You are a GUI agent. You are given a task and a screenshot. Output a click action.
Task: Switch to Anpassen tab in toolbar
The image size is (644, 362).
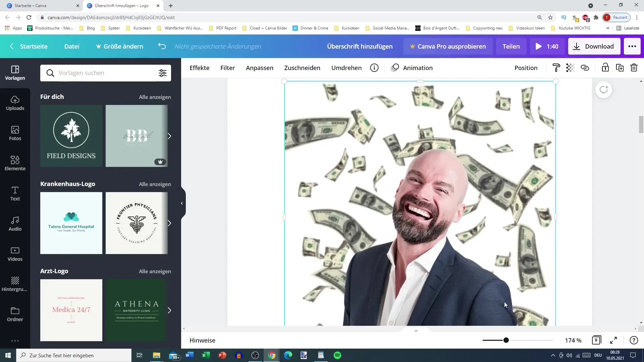pyautogui.click(x=260, y=68)
